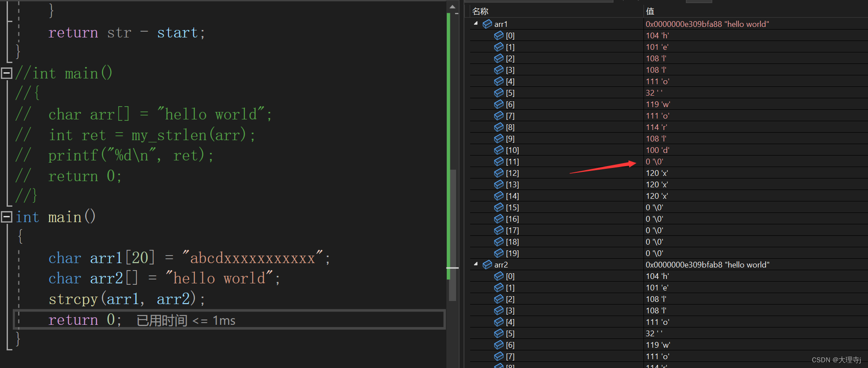Click the icon of arr1 element [10]

pyautogui.click(x=499, y=150)
